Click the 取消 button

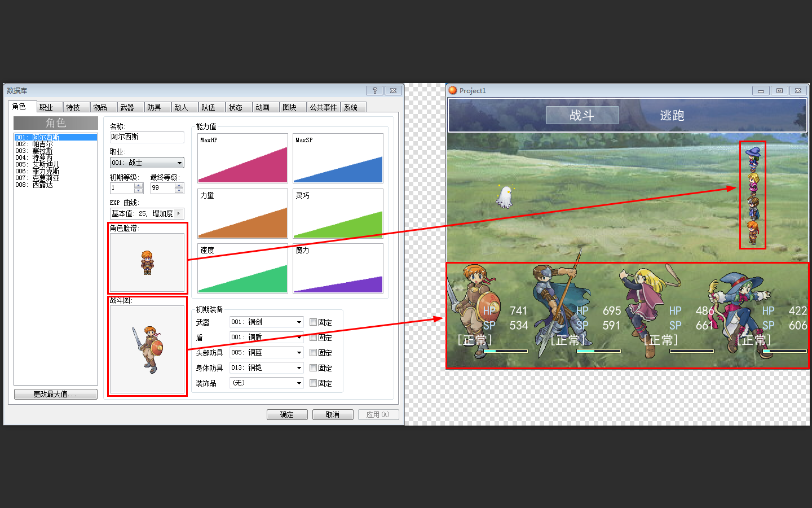[333, 414]
